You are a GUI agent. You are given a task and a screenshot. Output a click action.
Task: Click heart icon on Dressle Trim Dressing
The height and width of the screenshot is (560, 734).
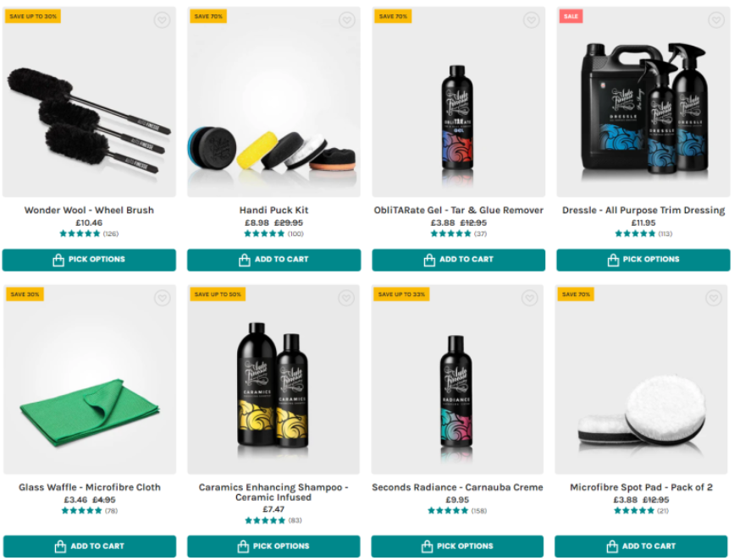point(716,20)
